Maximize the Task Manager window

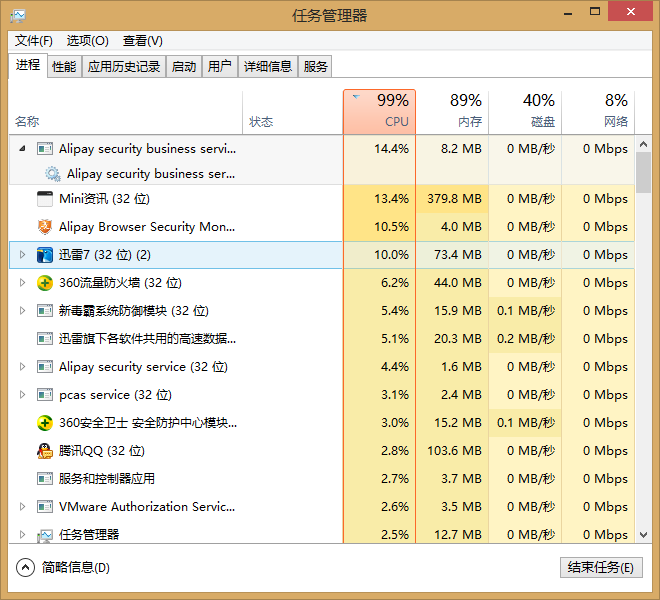(x=595, y=12)
